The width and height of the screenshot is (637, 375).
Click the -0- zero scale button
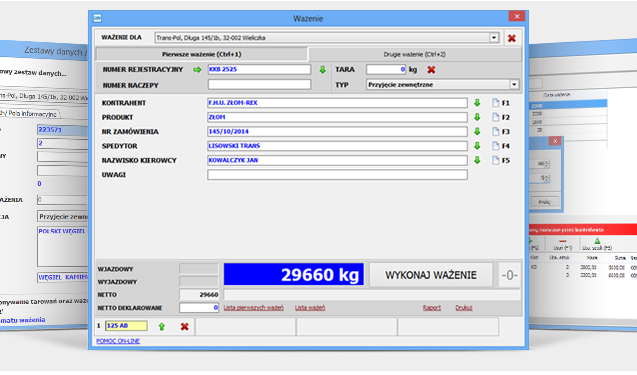(509, 275)
